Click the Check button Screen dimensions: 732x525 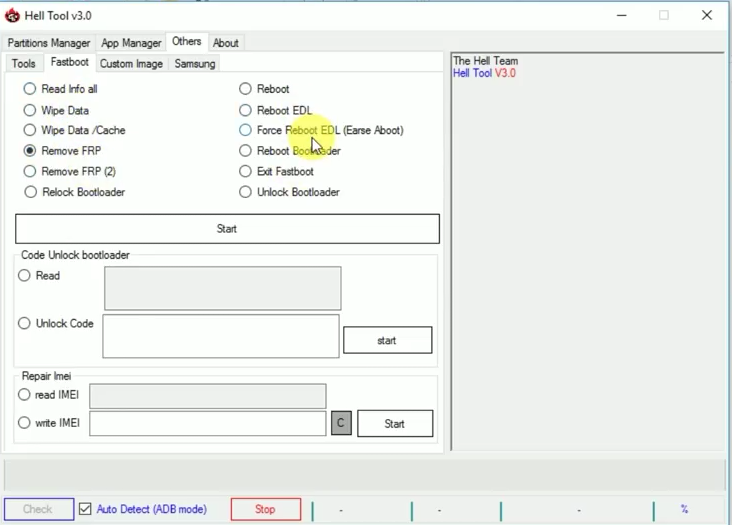click(x=39, y=509)
